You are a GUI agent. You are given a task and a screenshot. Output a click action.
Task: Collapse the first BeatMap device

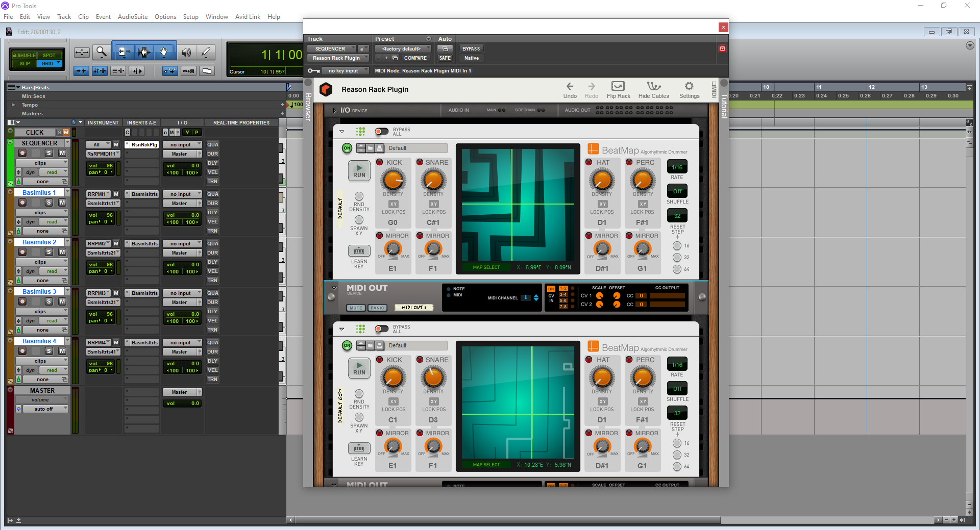click(342, 132)
